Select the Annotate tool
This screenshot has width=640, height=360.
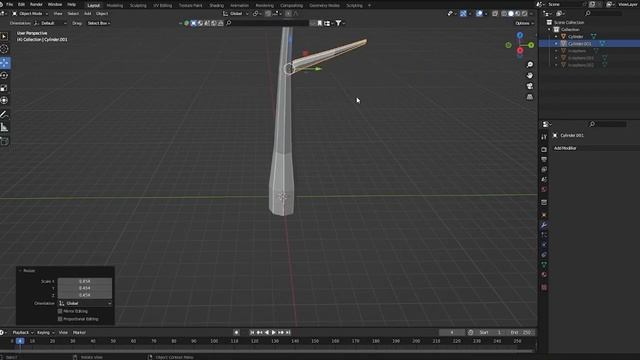4,115
